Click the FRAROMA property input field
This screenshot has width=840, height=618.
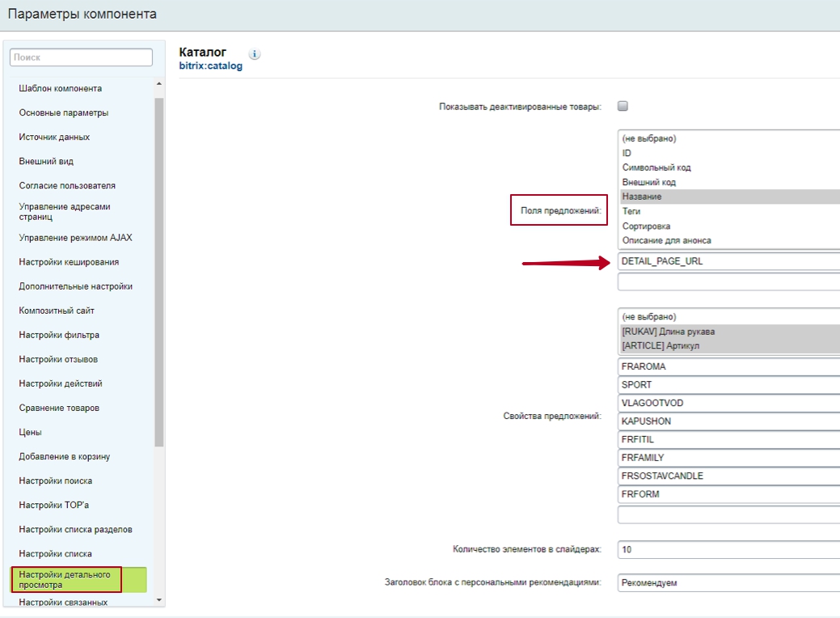point(728,366)
